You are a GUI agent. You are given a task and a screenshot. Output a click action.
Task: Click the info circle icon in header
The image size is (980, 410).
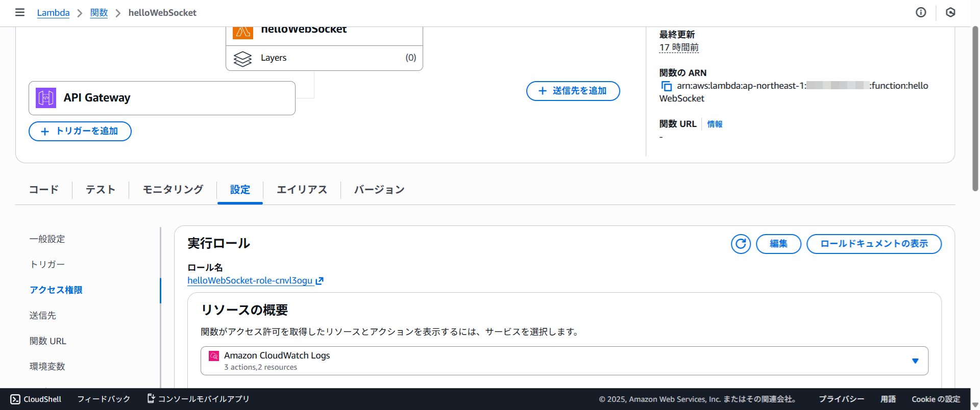coord(921,12)
